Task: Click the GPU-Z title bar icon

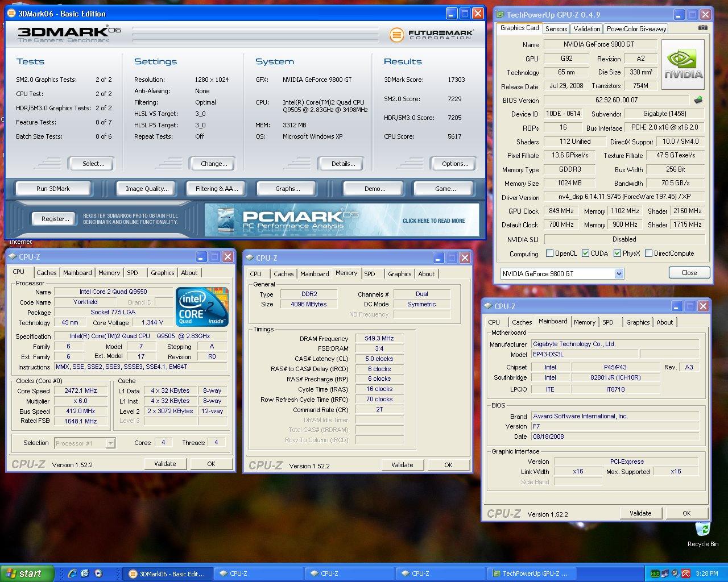Action: [500, 14]
